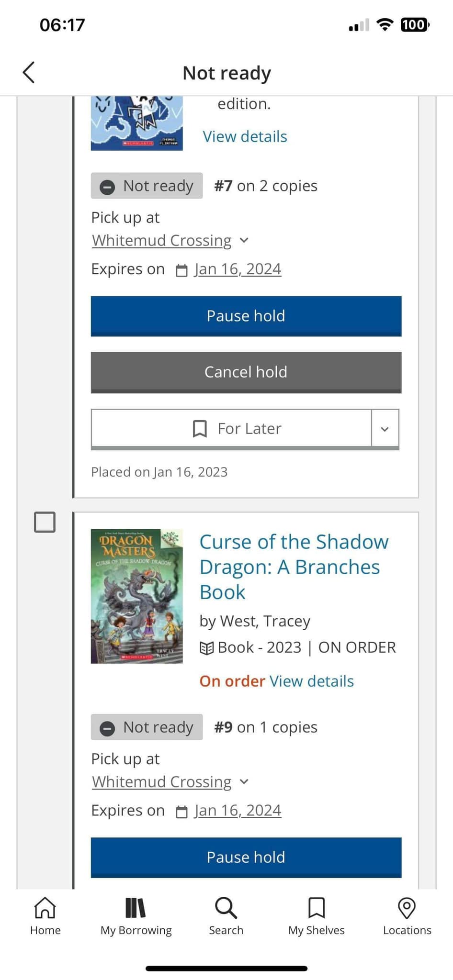The height and width of the screenshot is (980, 453).
Task: Expand the For Later shelf dropdown arrow
Action: point(385,429)
